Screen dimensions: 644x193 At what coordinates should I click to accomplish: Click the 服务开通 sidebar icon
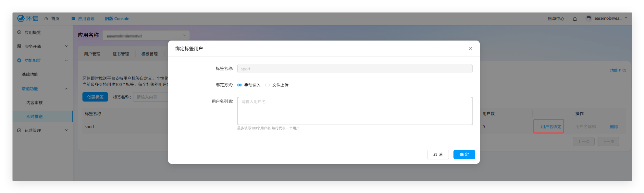coord(19,46)
